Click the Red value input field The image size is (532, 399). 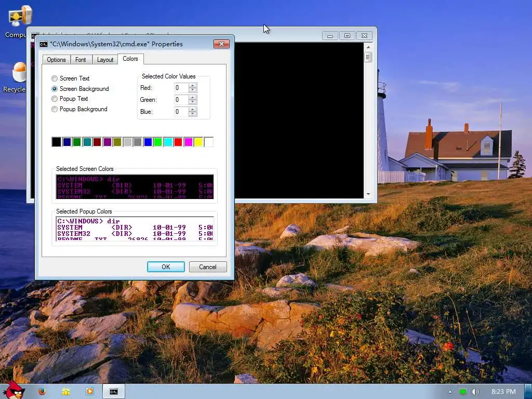[181, 88]
